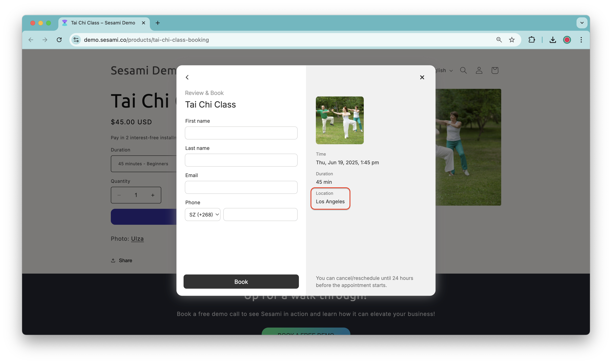The image size is (612, 364).
Task: Click the '$45.00 USD' price text
Action: [x=131, y=122]
